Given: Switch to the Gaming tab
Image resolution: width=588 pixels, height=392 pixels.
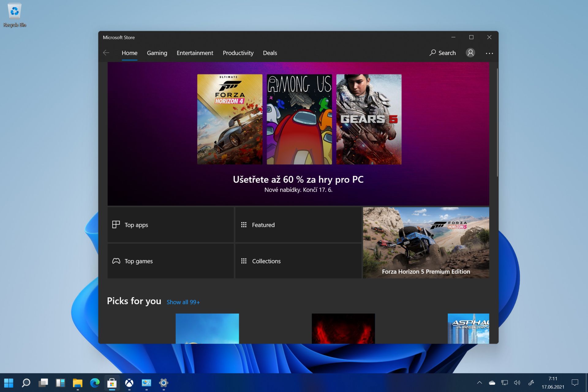Looking at the screenshot, I should tap(157, 53).
